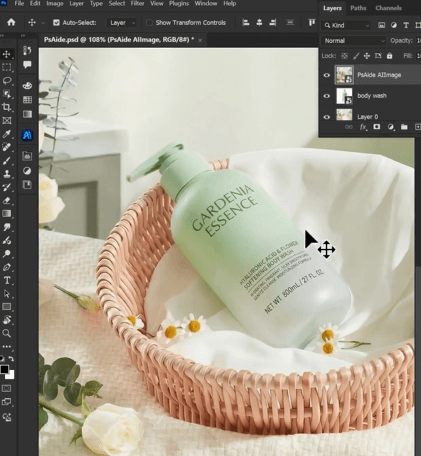Image resolution: width=421 pixels, height=456 pixels.
Task: Open the Auto-Select Layer dropdown
Action: click(122, 23)
